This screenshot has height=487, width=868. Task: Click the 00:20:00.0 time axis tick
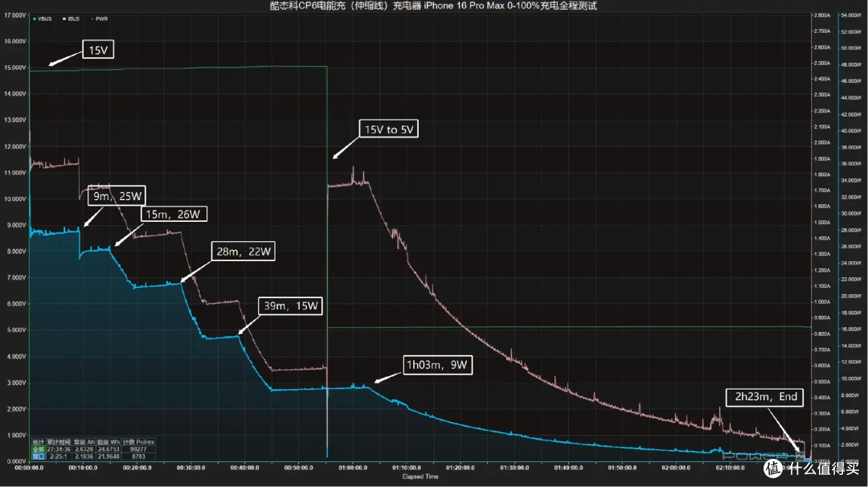137,468
